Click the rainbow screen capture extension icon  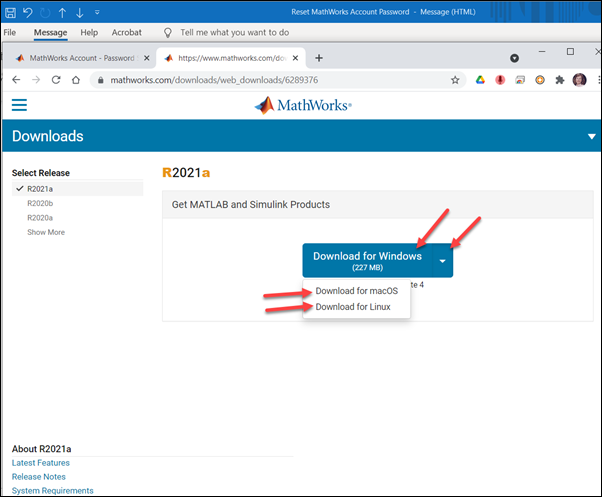click(520, 80)
